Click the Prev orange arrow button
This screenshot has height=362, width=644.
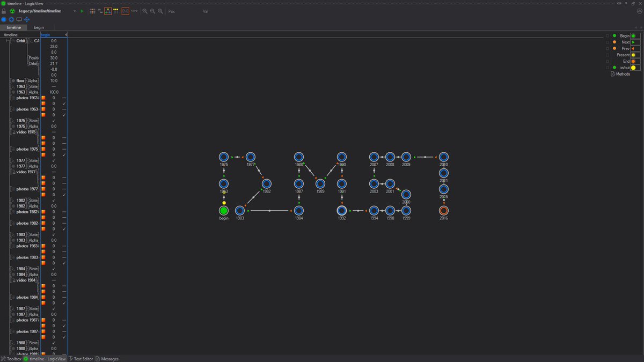(635, 48)
